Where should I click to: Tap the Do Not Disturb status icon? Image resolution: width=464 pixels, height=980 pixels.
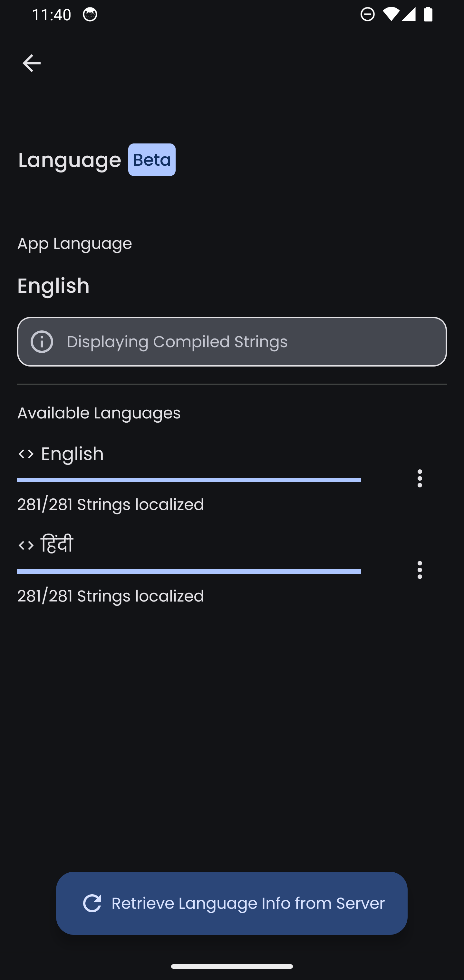tap(367, 15)
